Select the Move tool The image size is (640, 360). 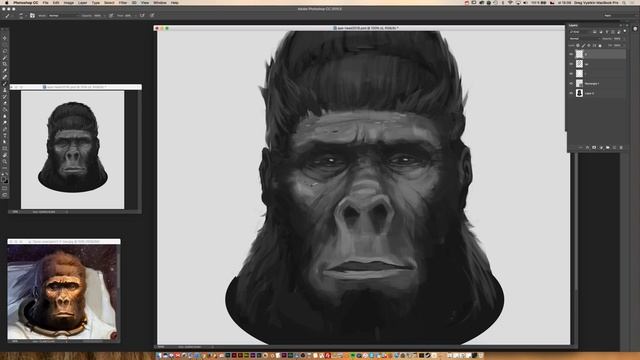(5, 38)
